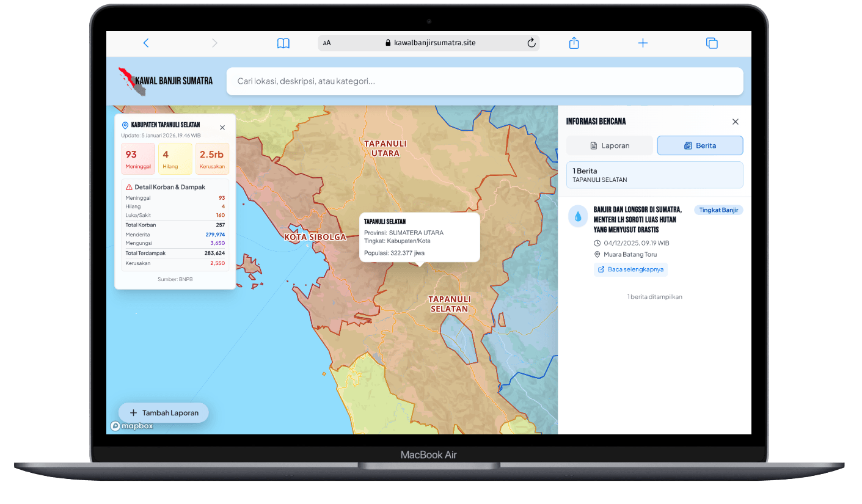Reload the page with refresh icon

coord(531,43)
